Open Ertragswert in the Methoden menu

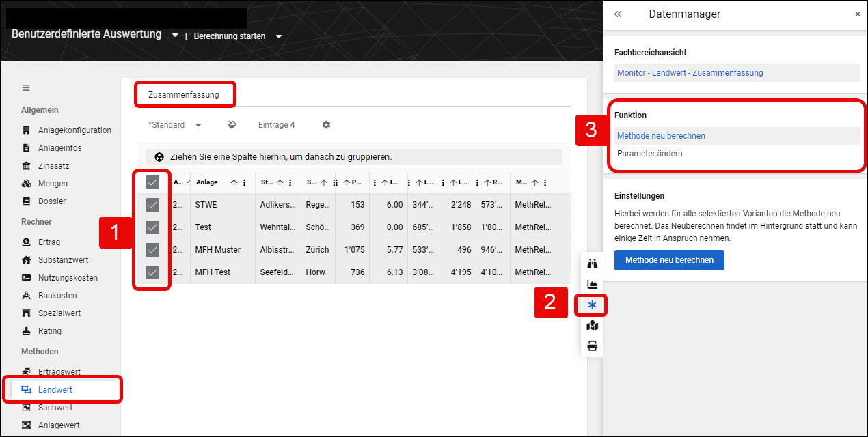(59, 372)
